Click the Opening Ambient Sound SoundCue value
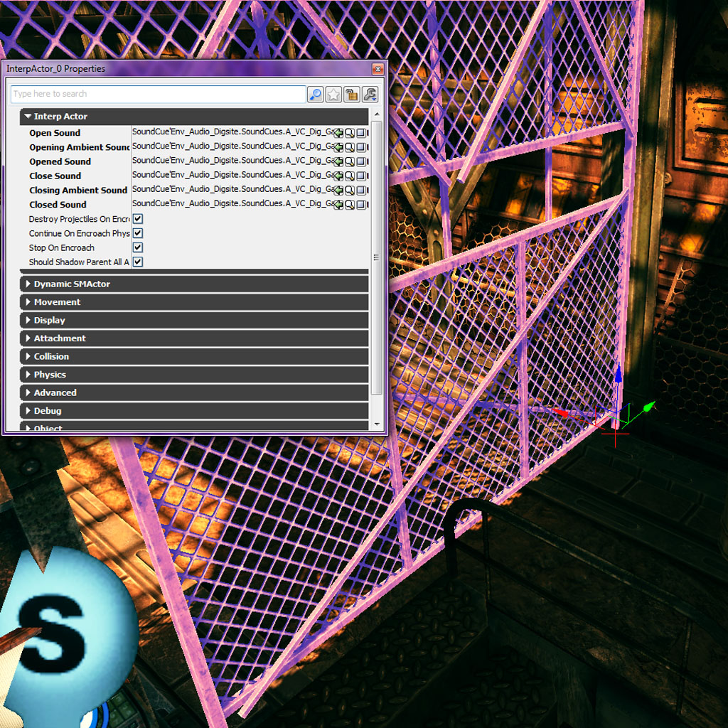The image size is (728, 728). 232,146
